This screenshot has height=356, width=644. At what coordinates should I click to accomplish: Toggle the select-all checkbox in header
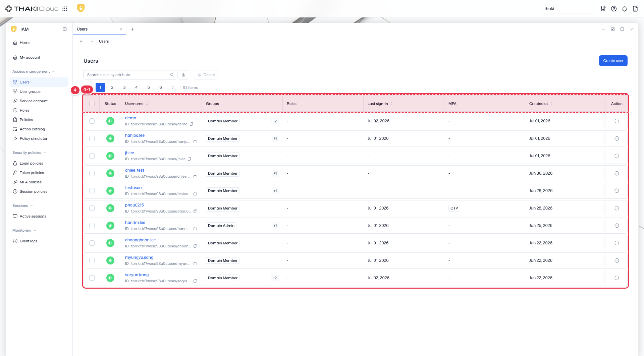(92, 104)
